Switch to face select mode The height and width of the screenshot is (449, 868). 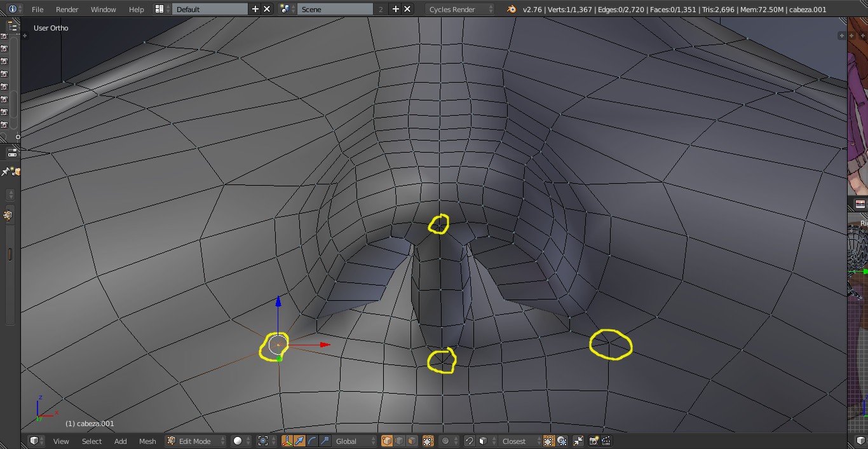point(412,441)
